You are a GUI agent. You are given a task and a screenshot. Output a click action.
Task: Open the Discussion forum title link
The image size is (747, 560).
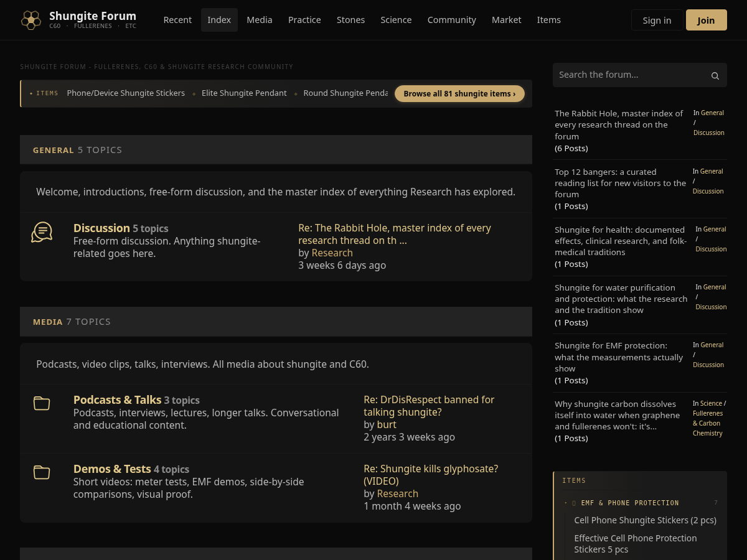(101, 228)
